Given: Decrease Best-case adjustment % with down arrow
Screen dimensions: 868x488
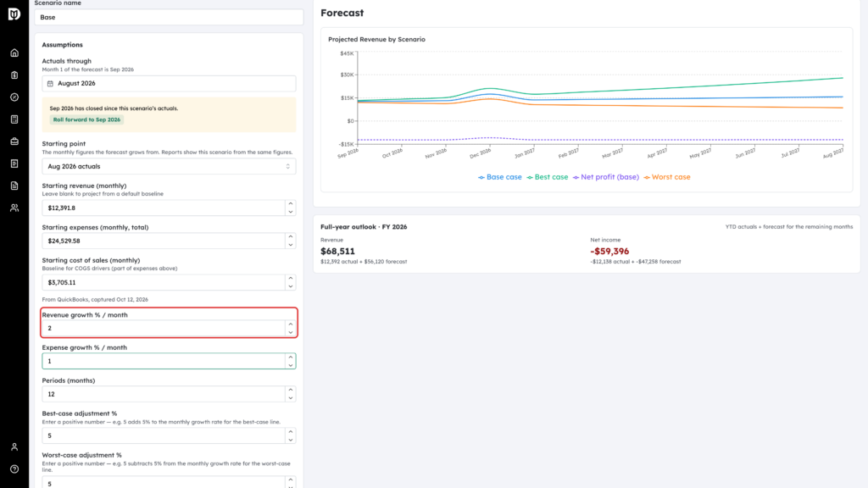Looking at the screenshot, I should [291, 440].
